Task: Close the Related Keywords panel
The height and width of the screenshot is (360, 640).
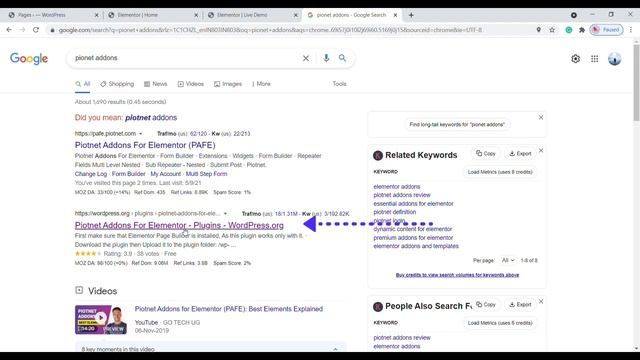Action: [541, 151]
